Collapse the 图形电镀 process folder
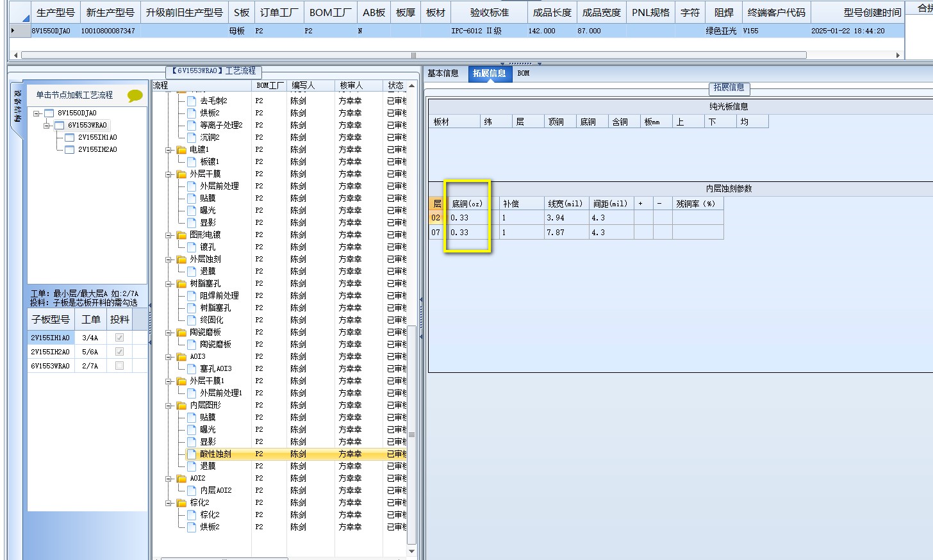This screenshot has width=933, height=560. coord(169,235)
